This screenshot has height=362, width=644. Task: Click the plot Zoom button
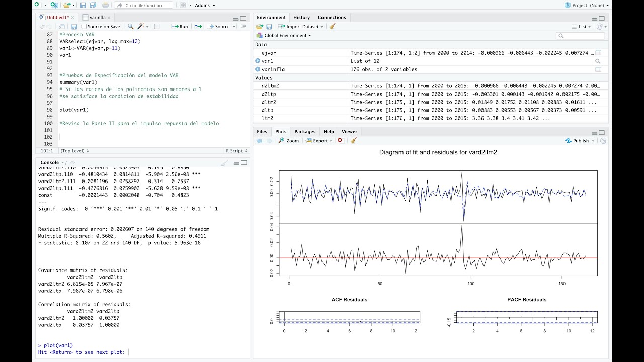pyautogui.click(x=289, y=141)
